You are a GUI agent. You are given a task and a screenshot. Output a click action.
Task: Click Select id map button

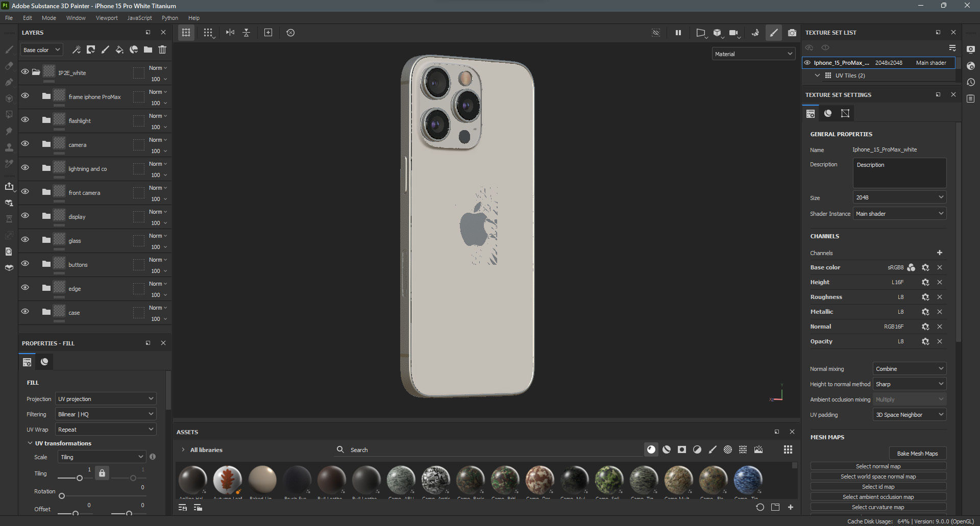click(878, 486)
